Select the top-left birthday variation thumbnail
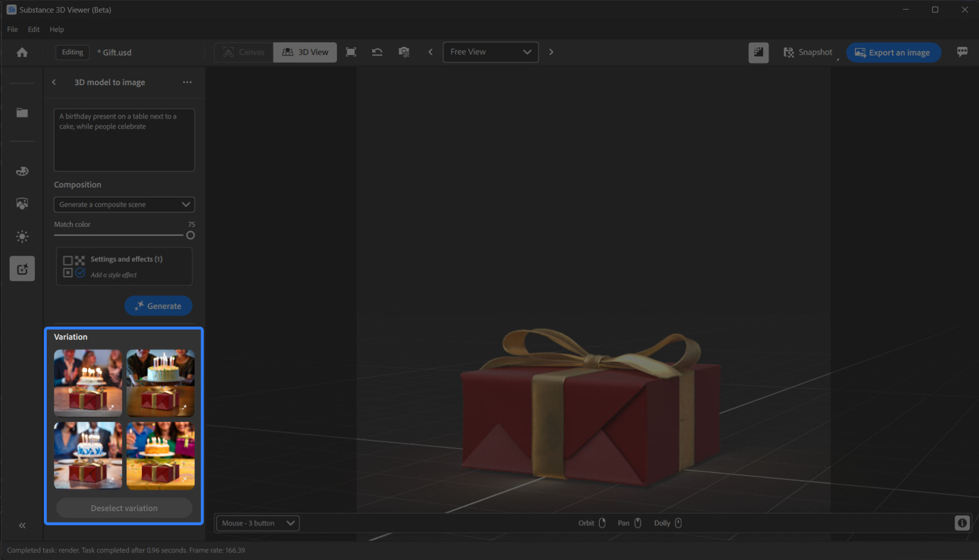The image size is (979, 560). pyautogui.click(x=88, y=383)
